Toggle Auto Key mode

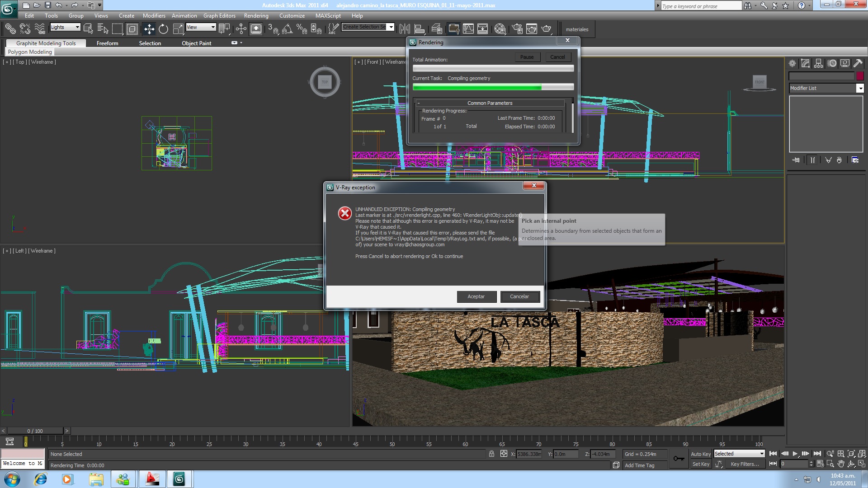(700, 454)
